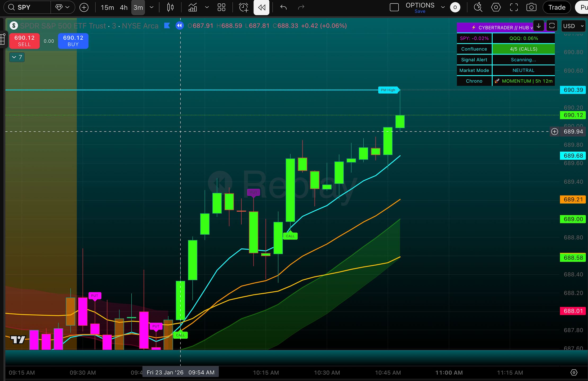
Task: Collapse the indicator legend showing 7
Action: 17,57
